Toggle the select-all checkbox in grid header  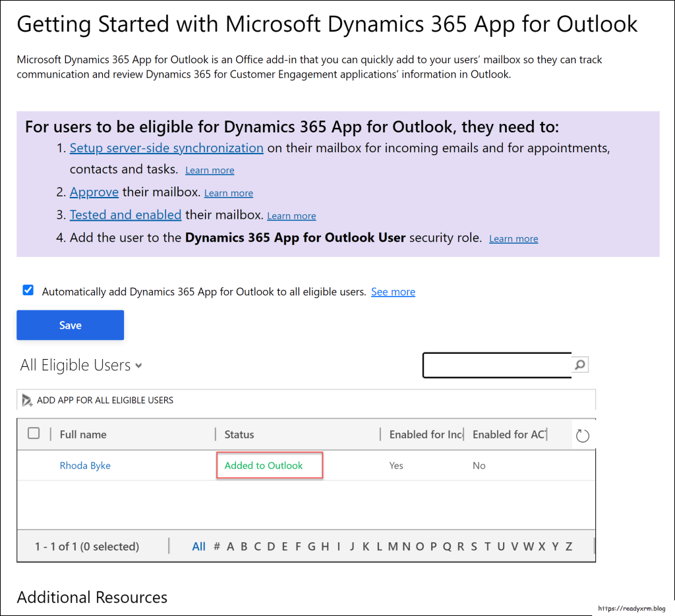[34, 434]
